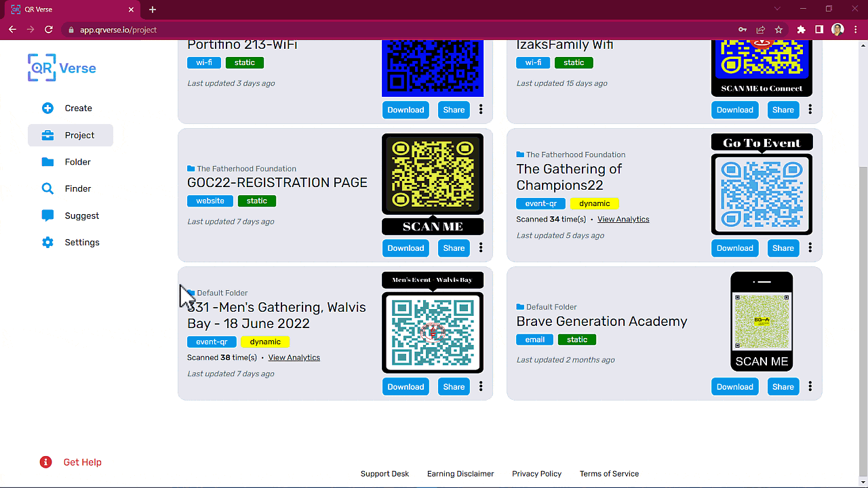Close the QR Verse tab
This screenshot has width=868, height=488.
(132, 9)
